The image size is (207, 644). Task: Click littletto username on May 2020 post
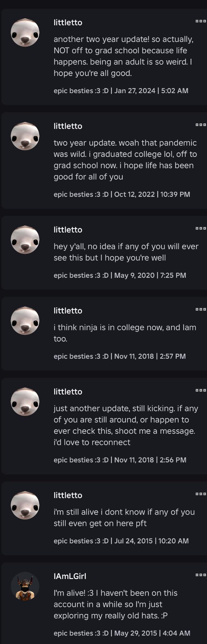click(68, 230)
